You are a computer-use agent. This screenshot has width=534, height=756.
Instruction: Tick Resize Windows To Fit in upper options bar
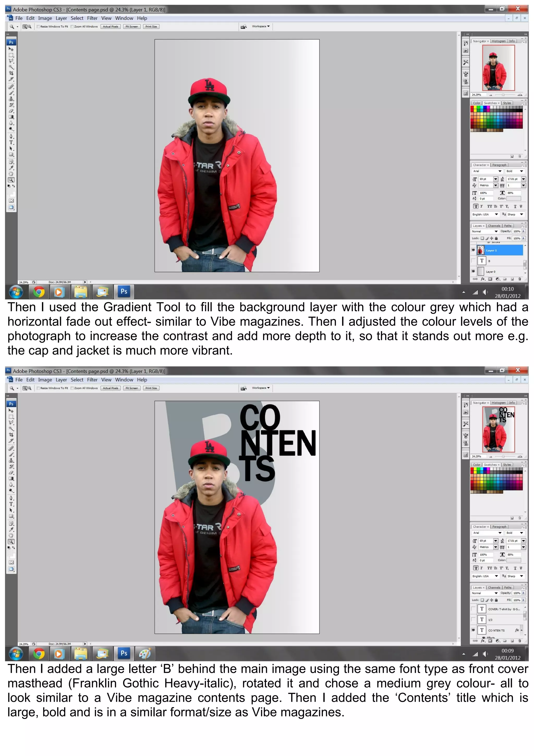point(38,27)
